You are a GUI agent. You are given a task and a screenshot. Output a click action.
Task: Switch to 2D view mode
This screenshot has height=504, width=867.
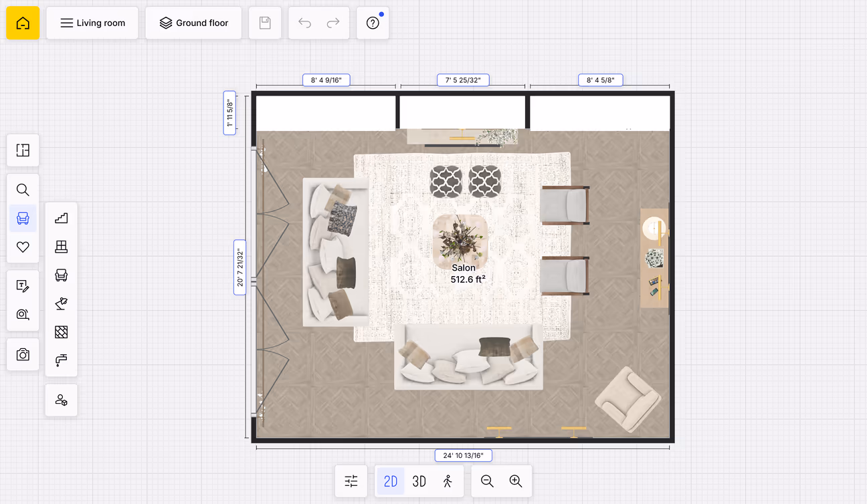[x=391, y=481]
